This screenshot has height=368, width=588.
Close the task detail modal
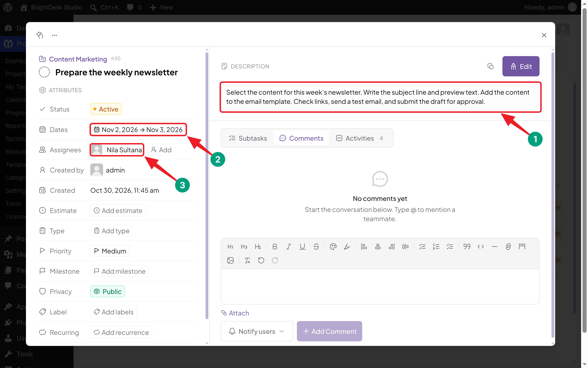544,35
